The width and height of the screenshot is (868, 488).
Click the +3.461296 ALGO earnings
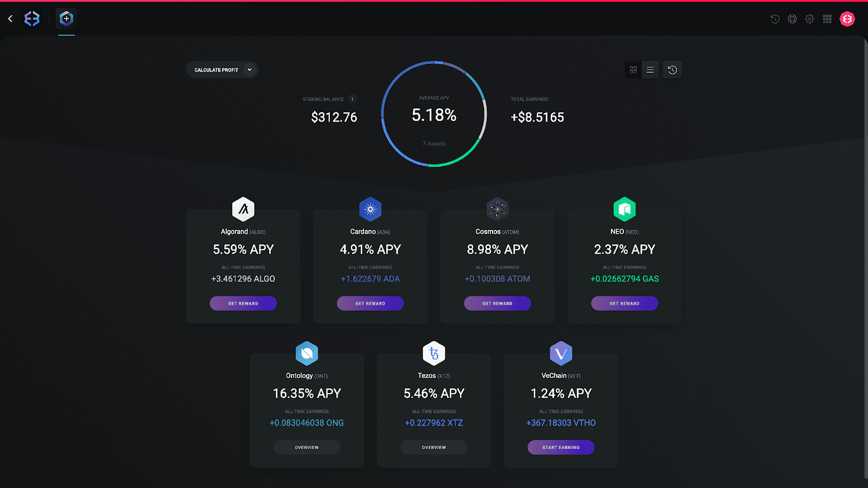243,279
